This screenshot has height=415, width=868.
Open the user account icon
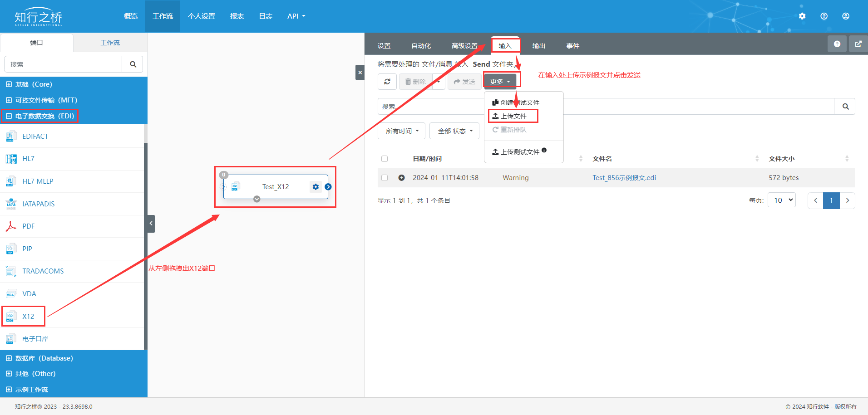click(x=846, y=16)
